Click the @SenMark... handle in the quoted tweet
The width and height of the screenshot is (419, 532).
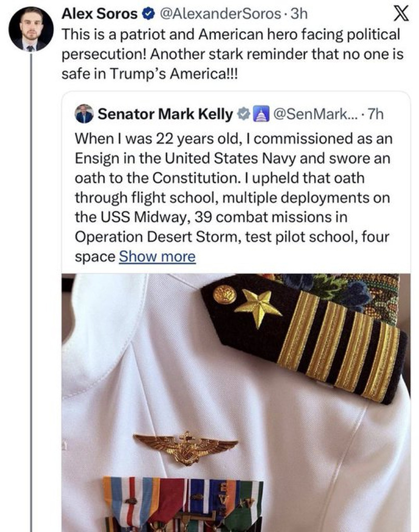pos(310,114)
